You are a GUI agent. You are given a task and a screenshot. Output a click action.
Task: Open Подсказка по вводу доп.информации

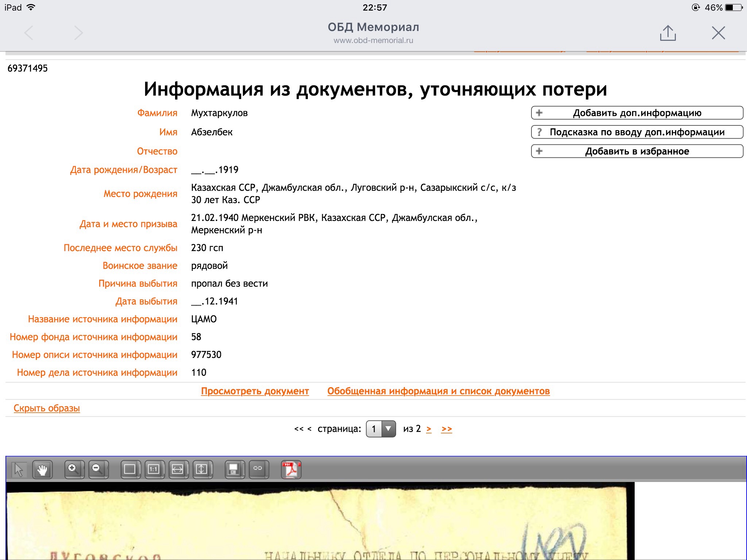click(637, 132)
